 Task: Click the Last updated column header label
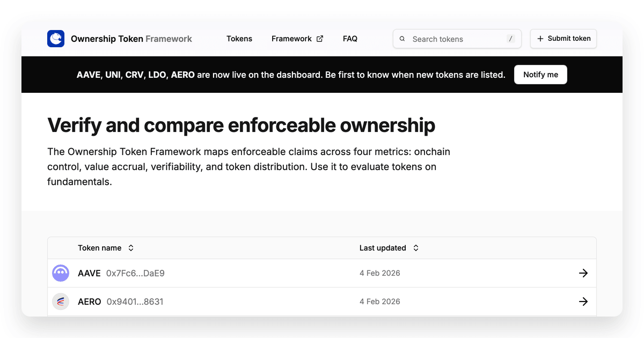383,248
